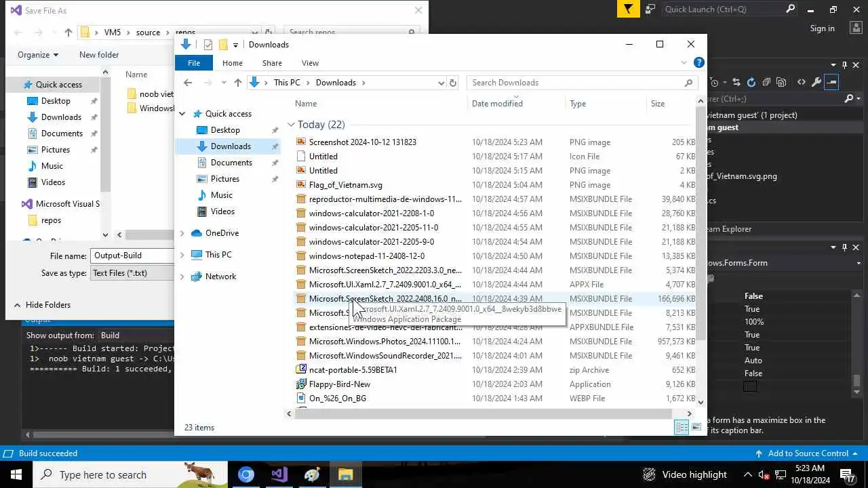Viewport: 868px width, 488px height.
Task: Open Chrome from the taskbar
Action: coord(246,474)
